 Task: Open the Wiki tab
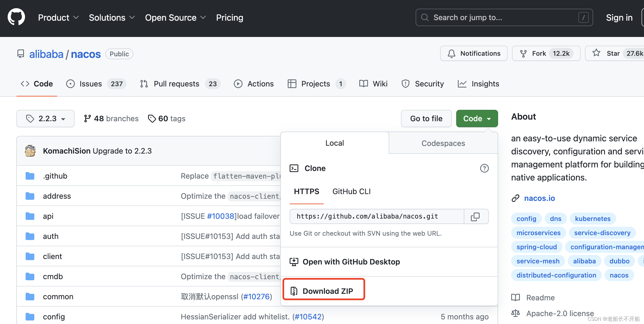pyautogui.click(x=373, y=84)
